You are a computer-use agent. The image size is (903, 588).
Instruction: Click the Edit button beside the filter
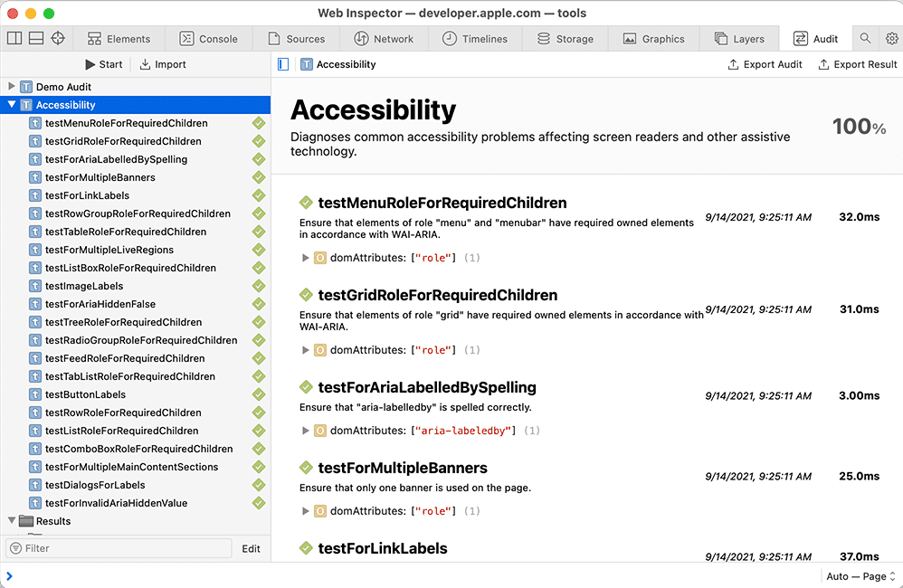point(252,548)
